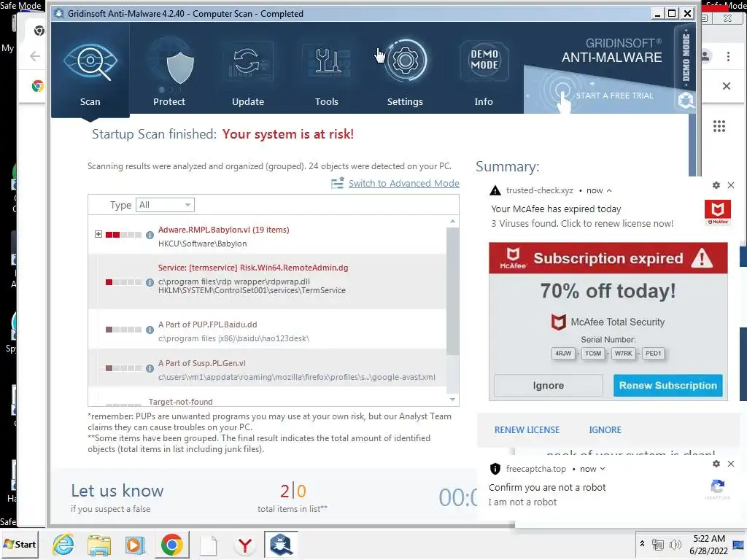Click info icon for Adware.RMPL.Babylon.vl
Screen dimensions: 747x560
coord(150,235)
